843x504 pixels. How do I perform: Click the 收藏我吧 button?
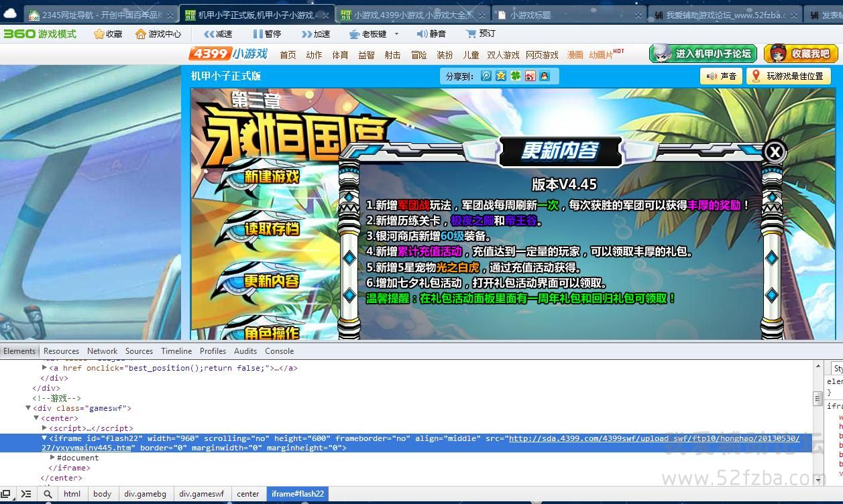[800, 54]
